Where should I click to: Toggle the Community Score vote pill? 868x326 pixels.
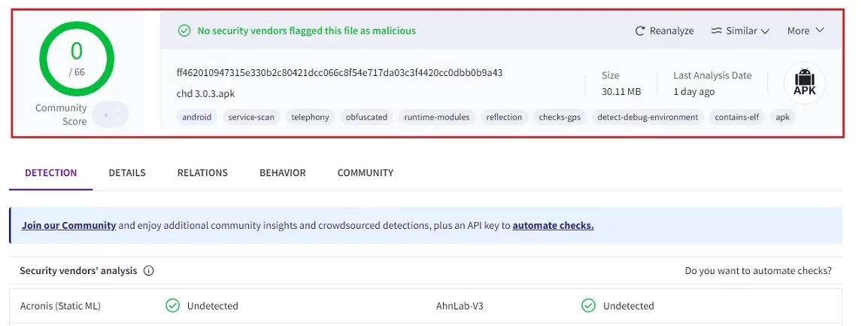(110, 114)
